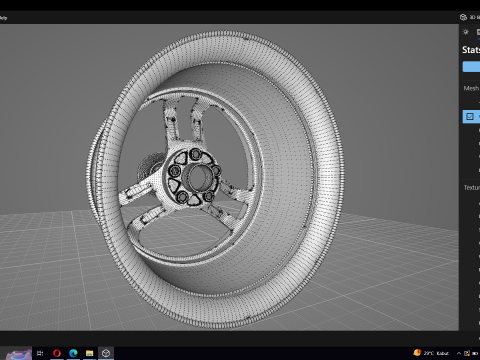The height and width of the screenshot is (360, 480).
Task: Click the blue bar under Stats
Action: tap(471, 66)
